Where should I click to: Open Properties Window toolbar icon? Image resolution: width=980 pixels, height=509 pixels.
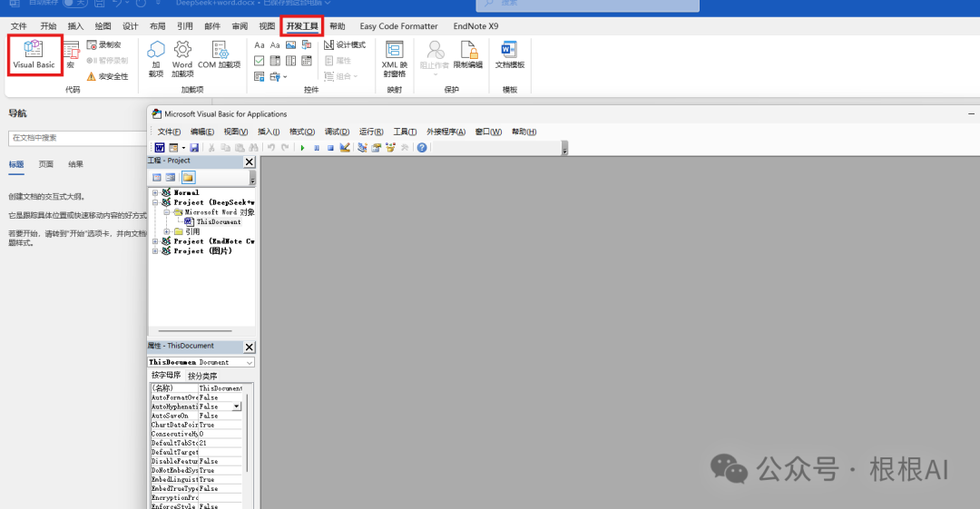[x=377, y=148]
